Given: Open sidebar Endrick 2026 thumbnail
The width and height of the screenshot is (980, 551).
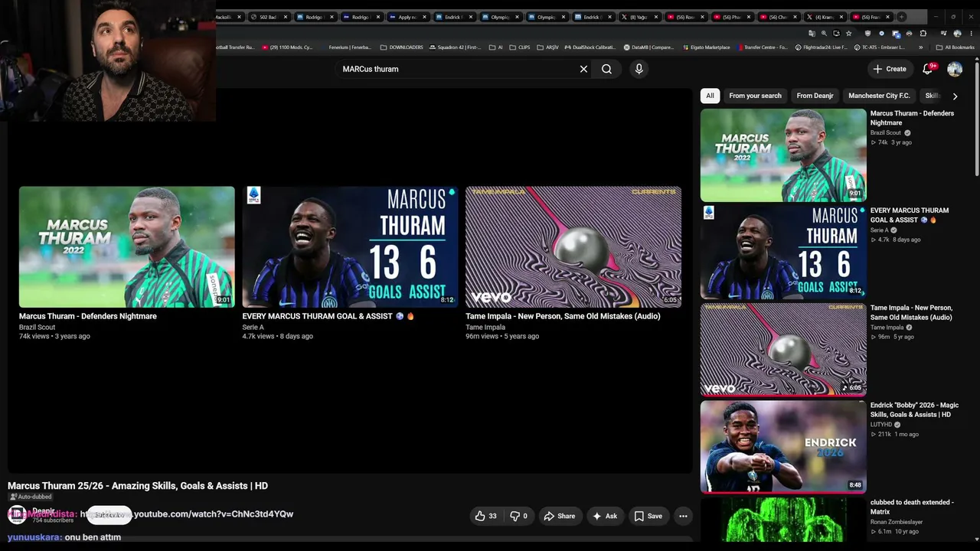Looking at the screenshot, I should (x=783, y=447).
